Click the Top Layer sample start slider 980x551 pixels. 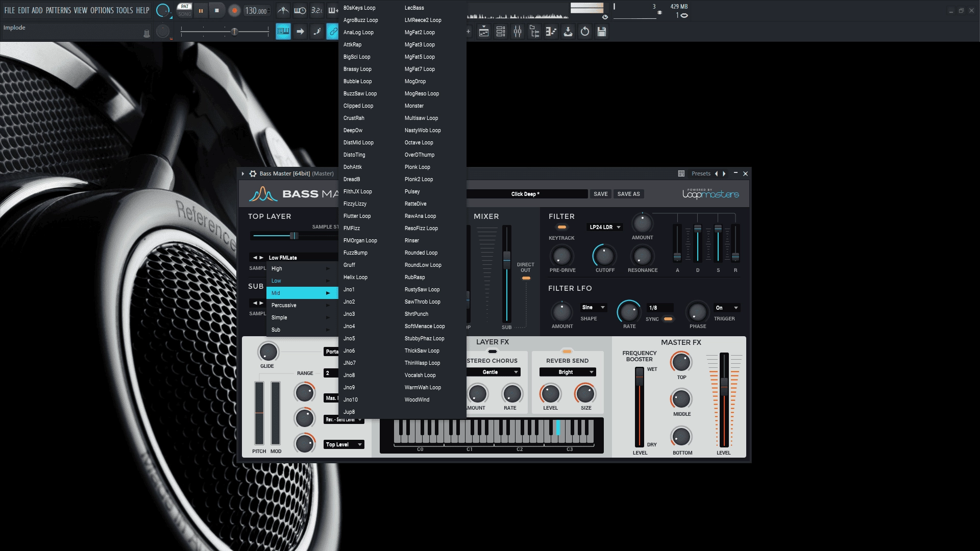[295, 236]
